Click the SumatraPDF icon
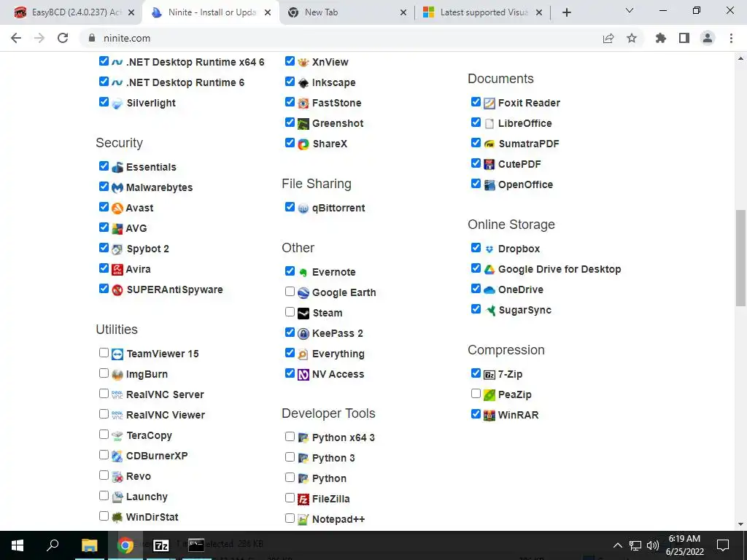Screen dimensions: 747x560 coord(489,144)
